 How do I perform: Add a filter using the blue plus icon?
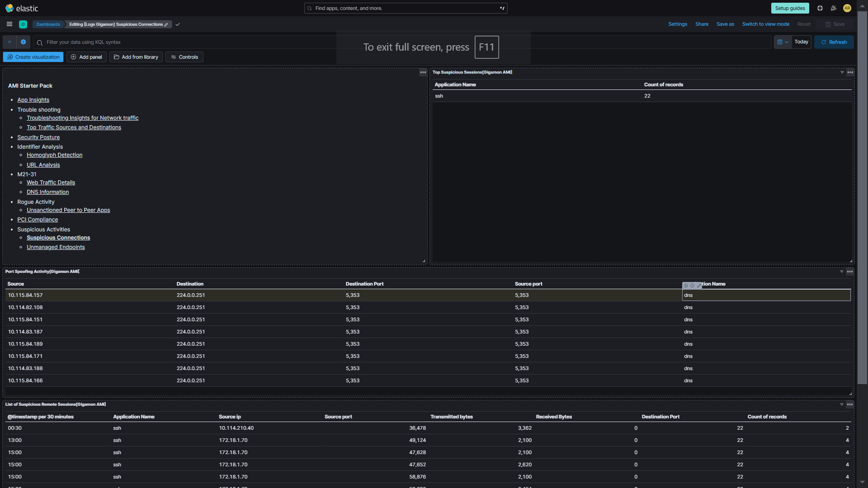24,42
